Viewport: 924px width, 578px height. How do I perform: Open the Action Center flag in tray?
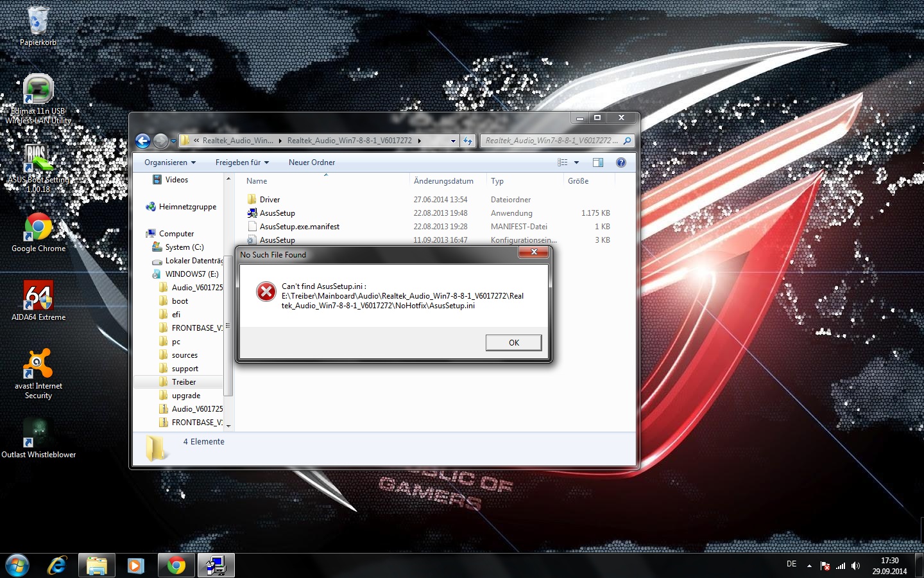pyautogui.click(x=825, y=566)
